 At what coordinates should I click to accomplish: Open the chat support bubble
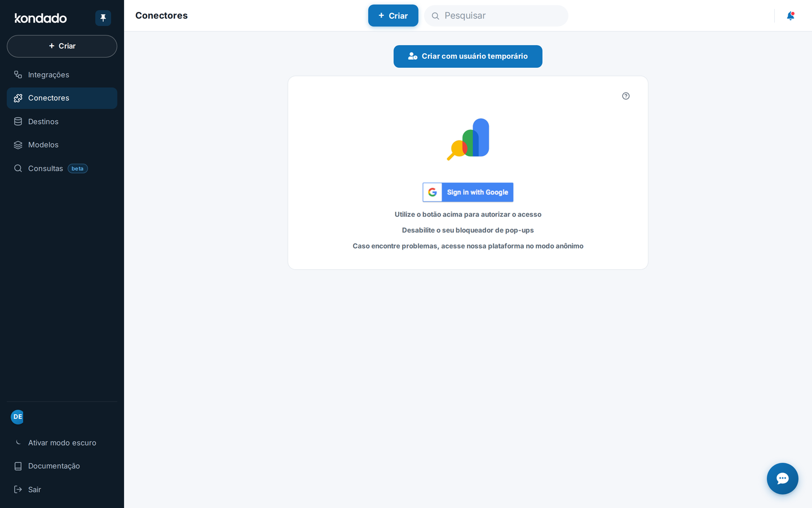tap(783, 479)
